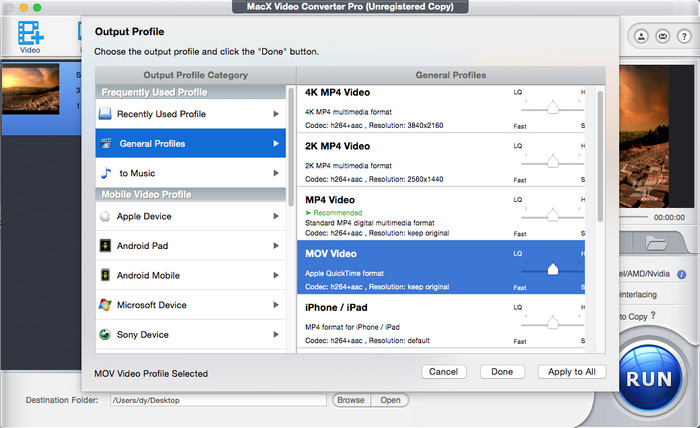Viewport: 700px width, 428px height.
Task: Click the Cancel button
Action: pyautogui.click(x=444, y=371)
